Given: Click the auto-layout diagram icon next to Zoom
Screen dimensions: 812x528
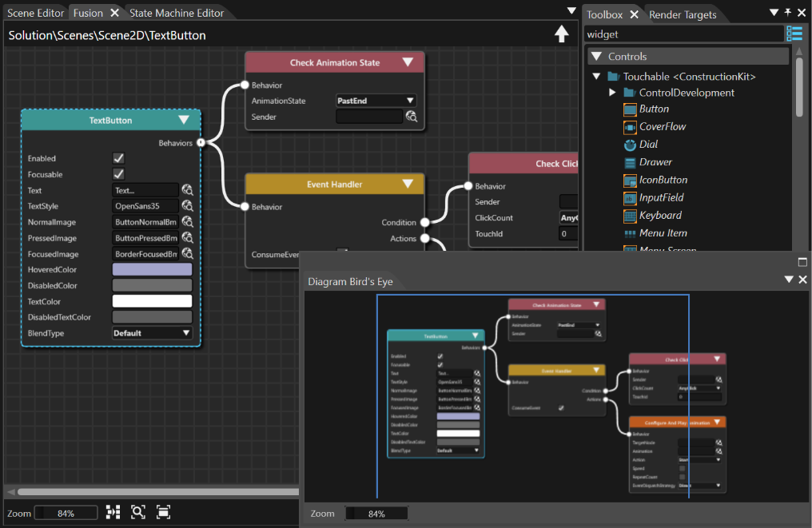Looking at the screenshot, I should click(113, 513).
